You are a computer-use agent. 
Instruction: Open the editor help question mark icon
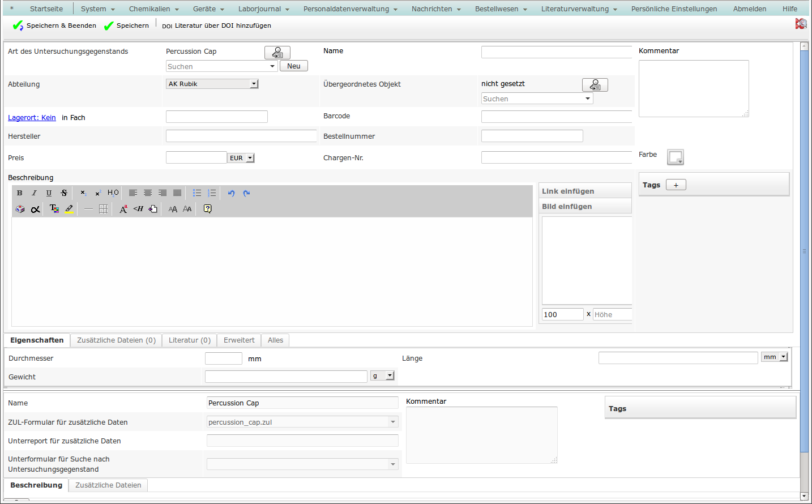click(x=208, y=209)
